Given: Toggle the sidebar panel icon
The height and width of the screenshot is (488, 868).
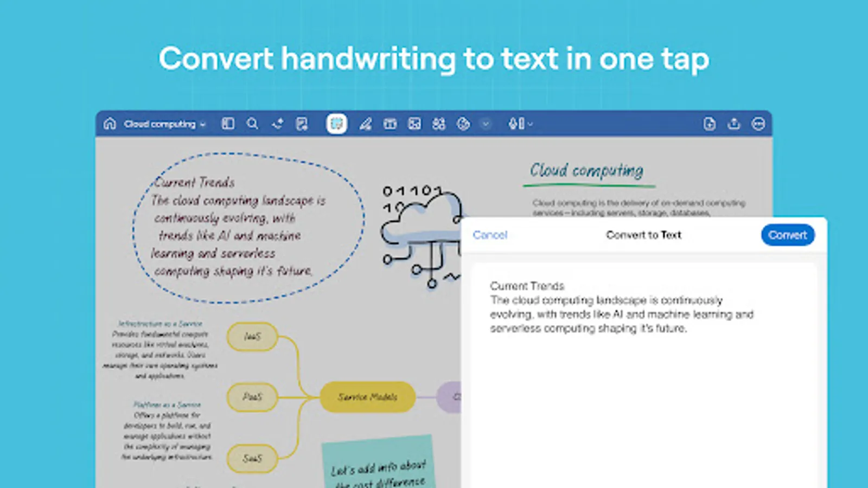Looking at the screenshot, I should click(228, 124).
